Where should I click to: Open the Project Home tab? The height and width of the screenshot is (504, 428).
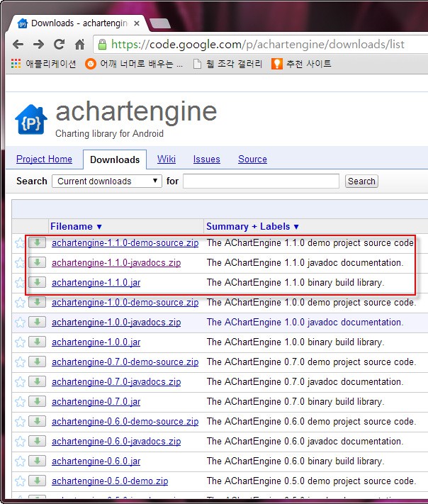(x=44, y=159)
